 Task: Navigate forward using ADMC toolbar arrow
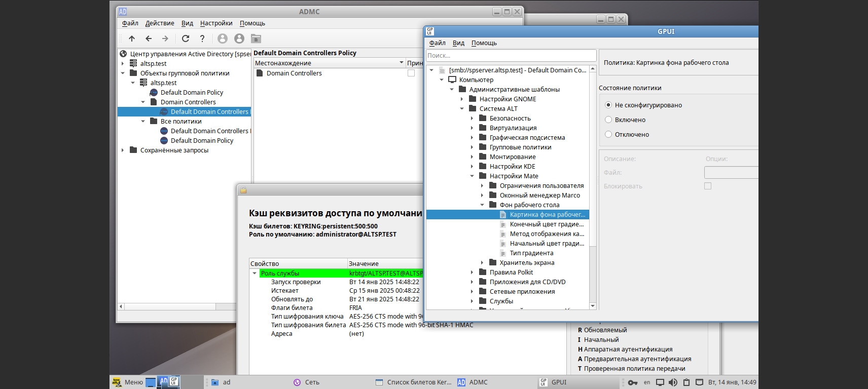pos(165,38)
